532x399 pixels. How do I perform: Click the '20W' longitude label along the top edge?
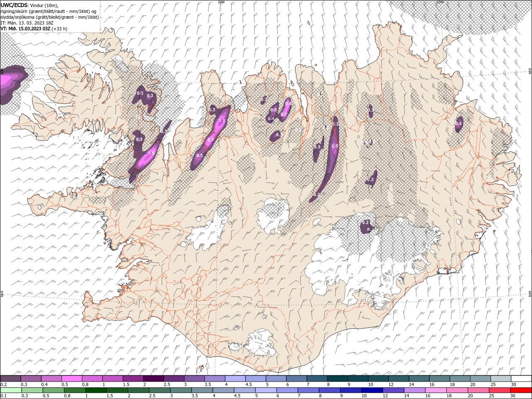[221, 2]
